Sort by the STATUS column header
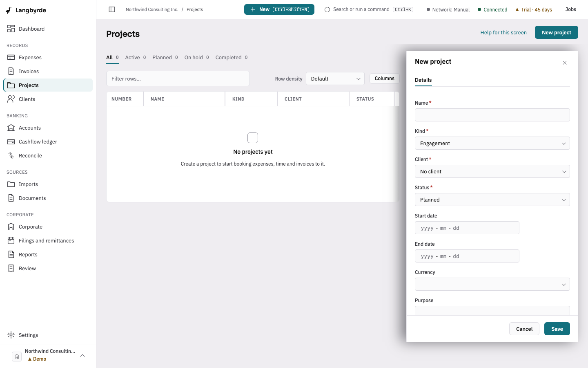Image resolution: width=588 pixels, height=368 pixels. (372, 99)
